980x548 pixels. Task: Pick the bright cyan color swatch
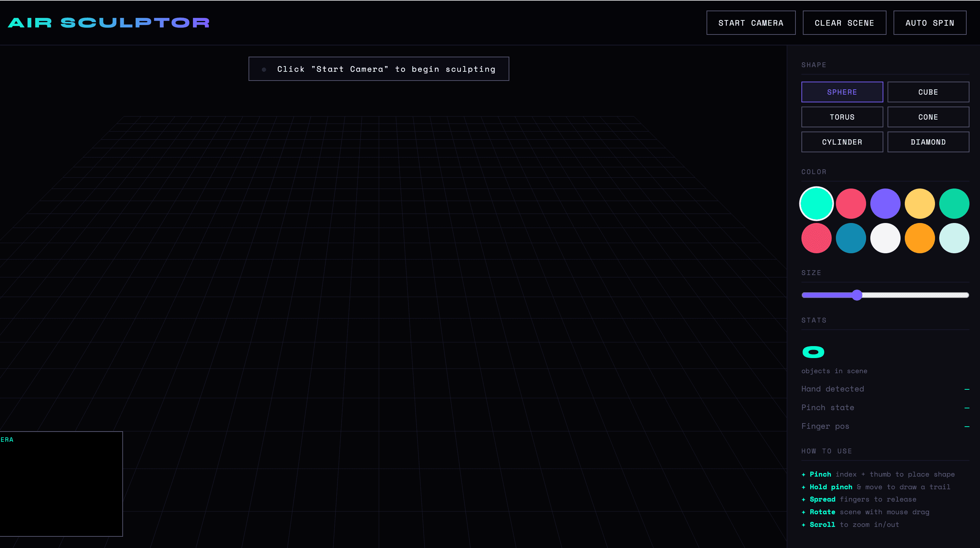[x=817, y=204]
